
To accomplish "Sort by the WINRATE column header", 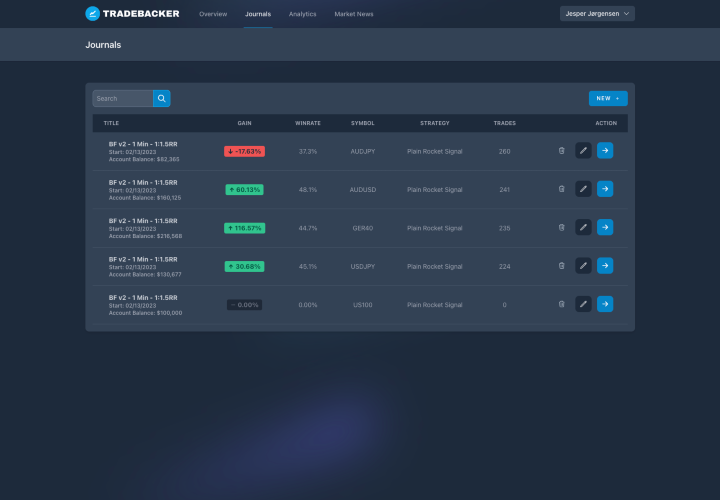I will 308,123.
